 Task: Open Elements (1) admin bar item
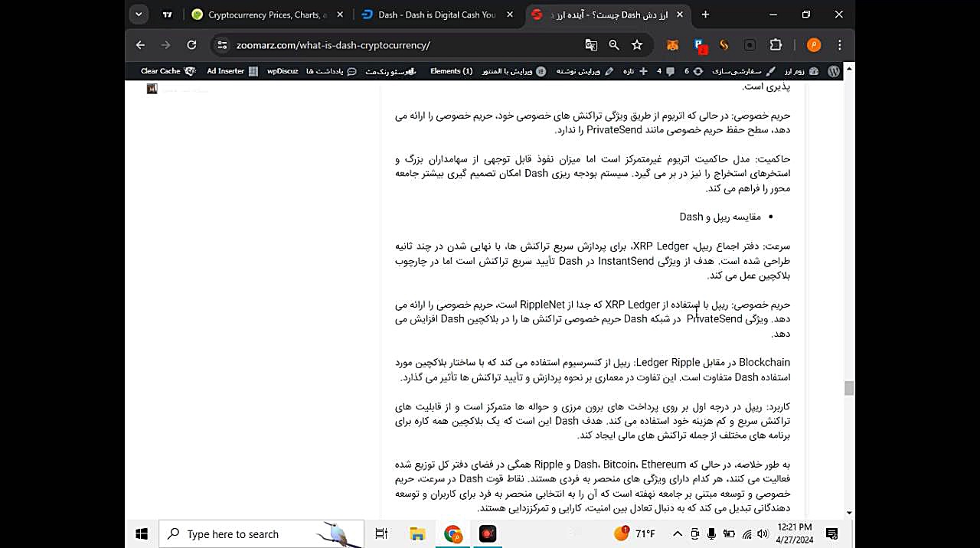(x=451, y=71)
